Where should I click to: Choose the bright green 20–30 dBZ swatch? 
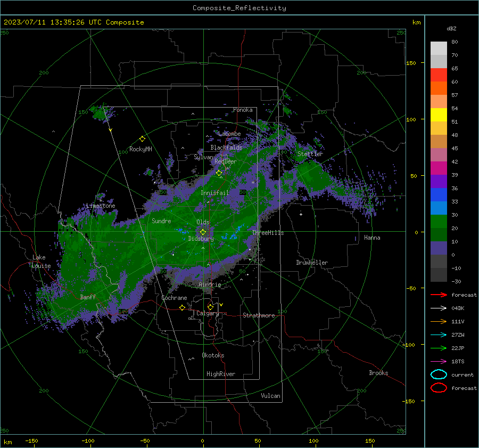[439, 222]
